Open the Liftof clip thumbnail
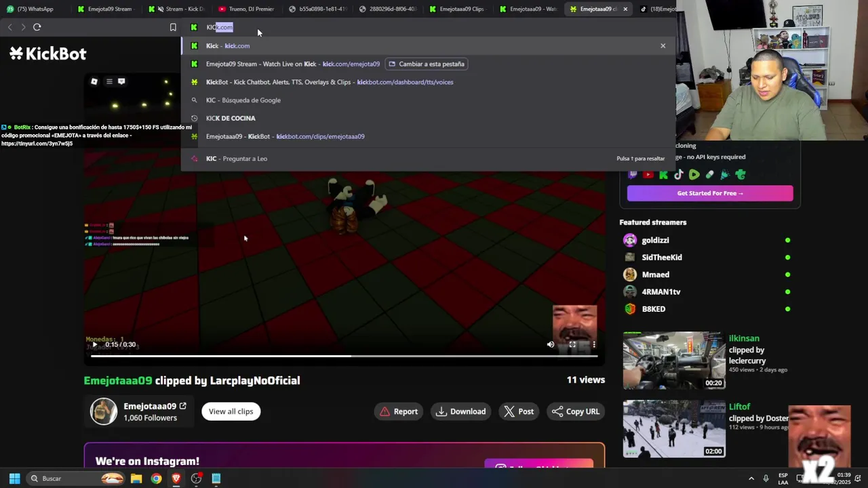Screen dimensions: 868x488 pos(674,428)
